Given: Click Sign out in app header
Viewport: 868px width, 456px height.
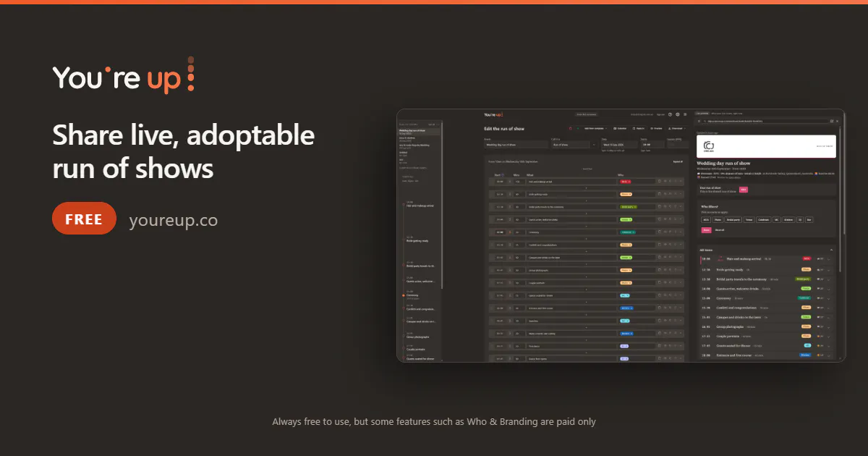Looking at the screenshot, I should [x=660, y=114].
